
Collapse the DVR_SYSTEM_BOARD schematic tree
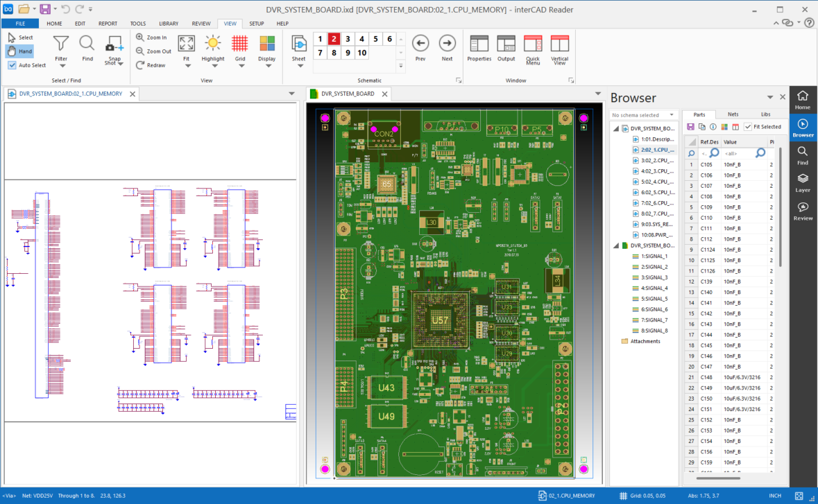(616, 128)
